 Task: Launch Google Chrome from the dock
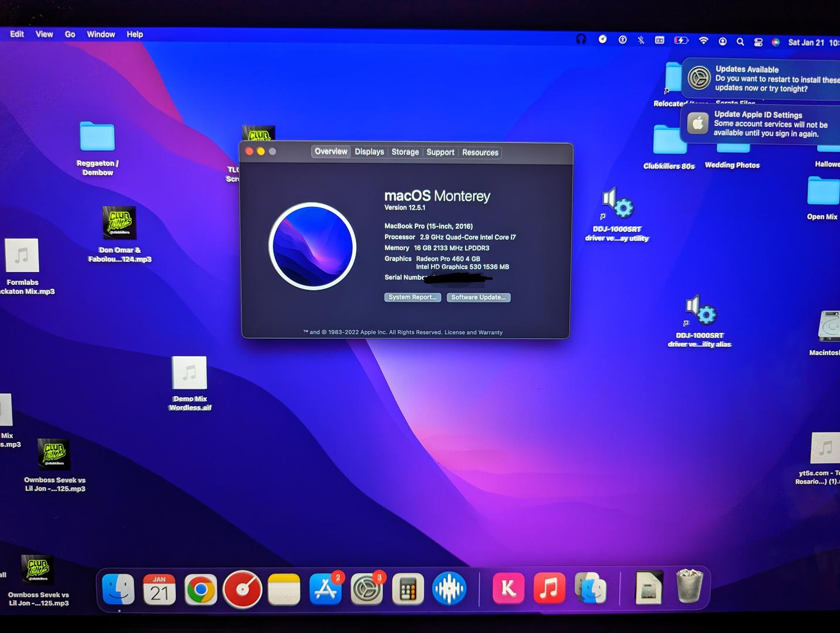tap(200, 589)
